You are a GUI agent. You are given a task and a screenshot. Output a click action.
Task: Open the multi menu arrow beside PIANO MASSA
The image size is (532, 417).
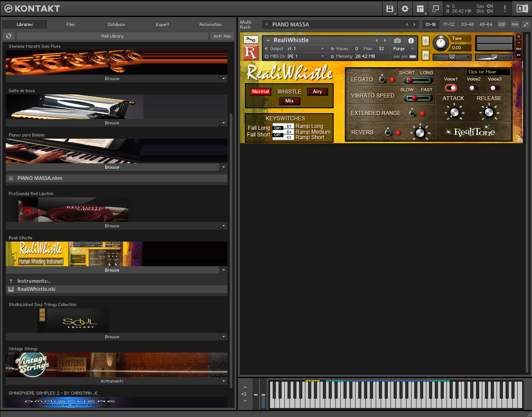[267, 25]
